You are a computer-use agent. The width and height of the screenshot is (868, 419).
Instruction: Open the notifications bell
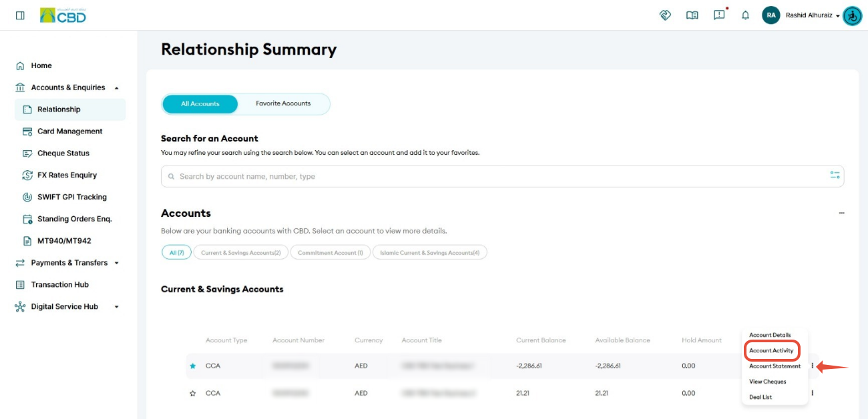click(746, 15)
